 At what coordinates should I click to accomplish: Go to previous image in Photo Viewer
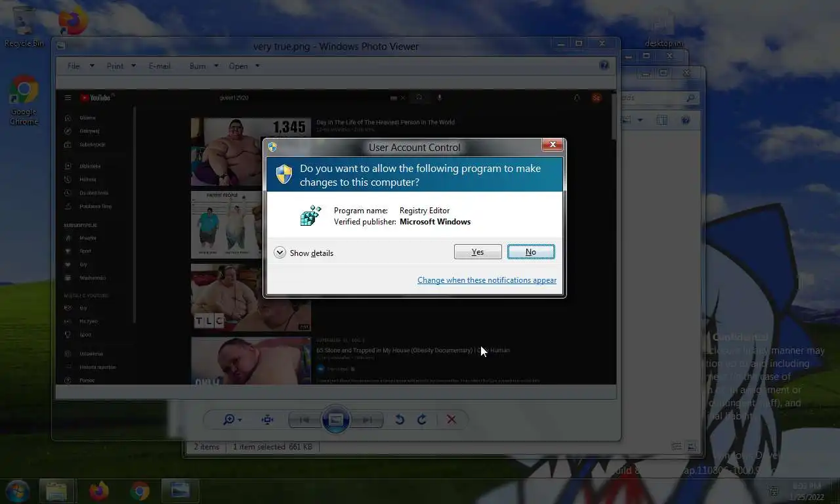[x=304, y=420]
